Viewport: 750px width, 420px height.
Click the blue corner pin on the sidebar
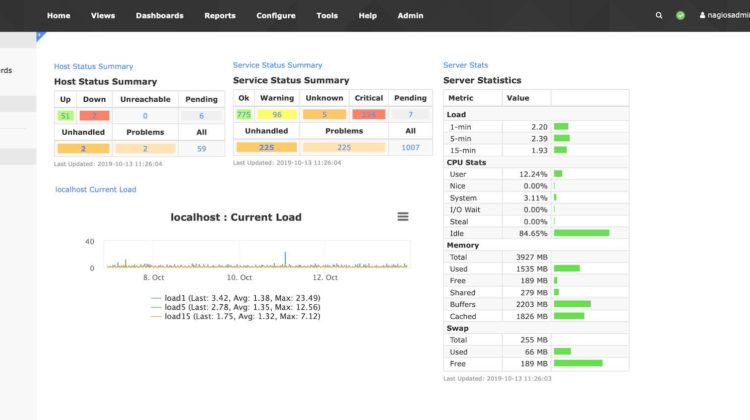pos(39,35)
